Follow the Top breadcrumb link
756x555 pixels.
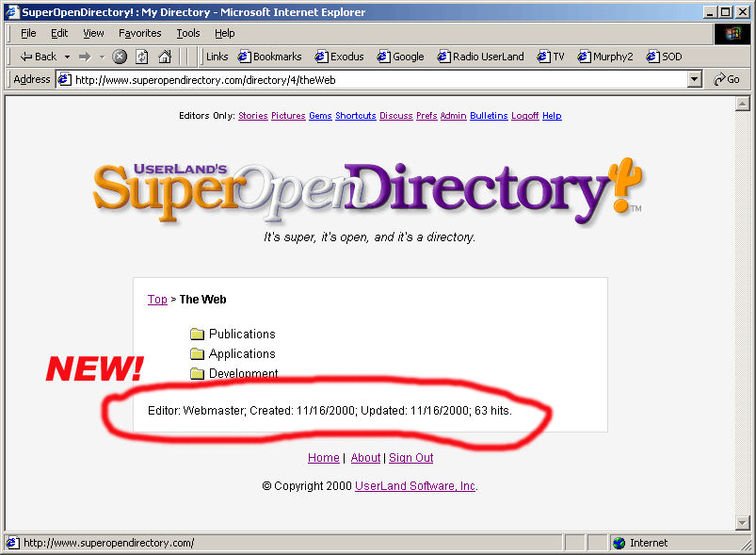157,300
